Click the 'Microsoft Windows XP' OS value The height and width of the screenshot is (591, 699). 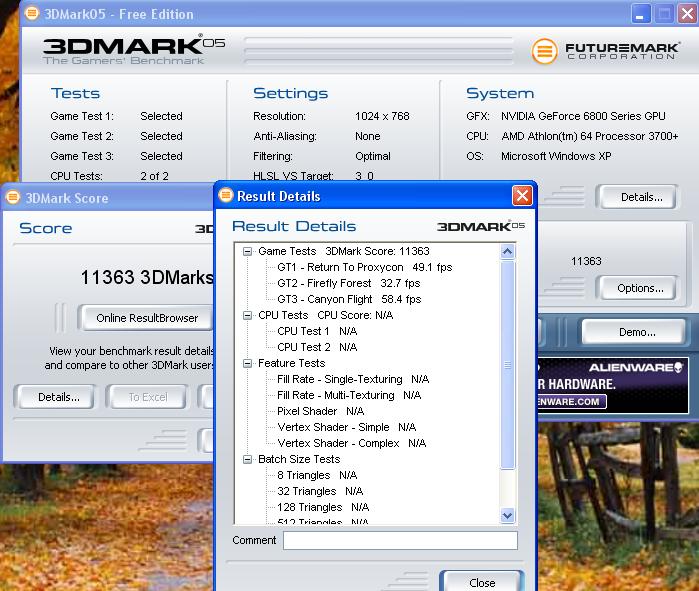pos(556,156)
